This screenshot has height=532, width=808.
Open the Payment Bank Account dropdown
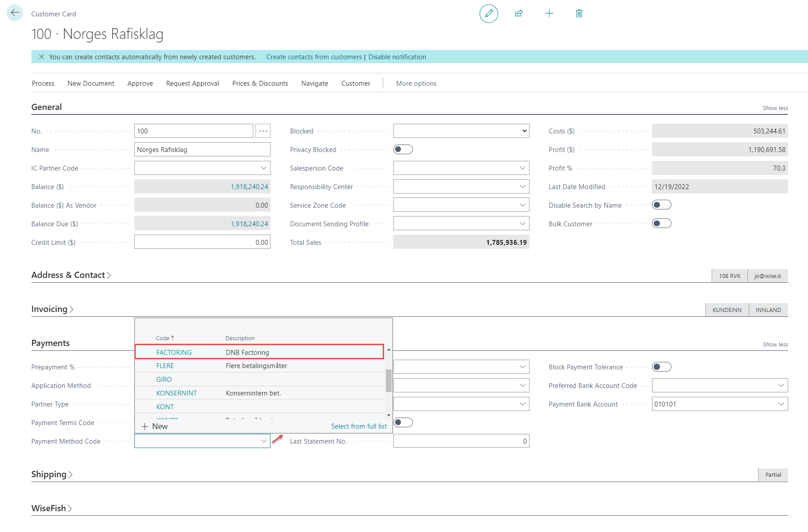[x=781, y=404]
